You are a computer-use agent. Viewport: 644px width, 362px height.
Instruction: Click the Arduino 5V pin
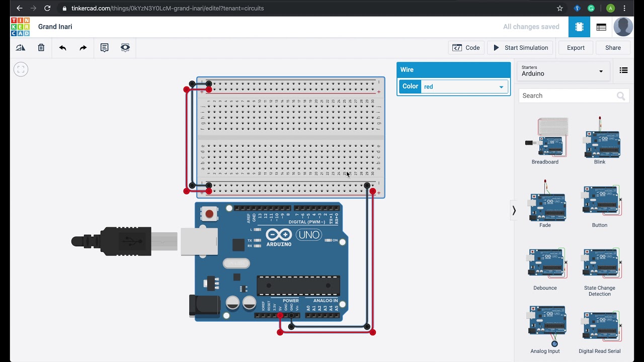(x=280, y=315)
